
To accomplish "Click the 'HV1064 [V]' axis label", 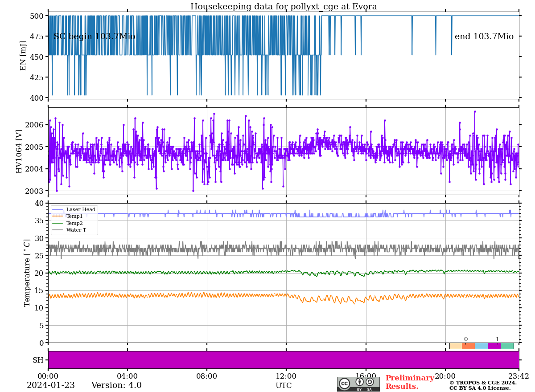I will pyautogui.click(x=19, y=151).
